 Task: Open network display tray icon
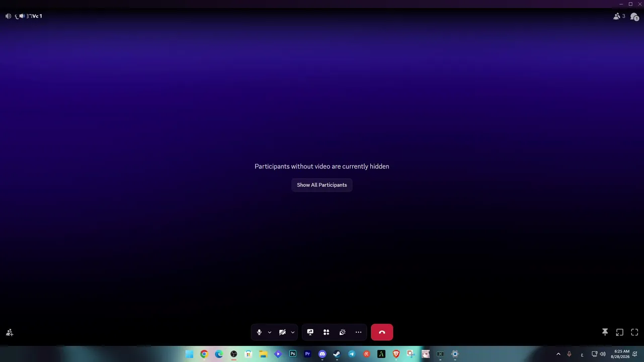coord(594,354)
